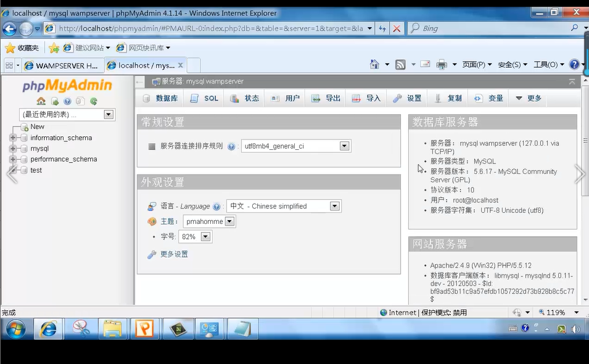Click the collapse-panel icon on server breadcrumb bar
Image resolution: width=589 pixels, height=364 pixels.
572,81
